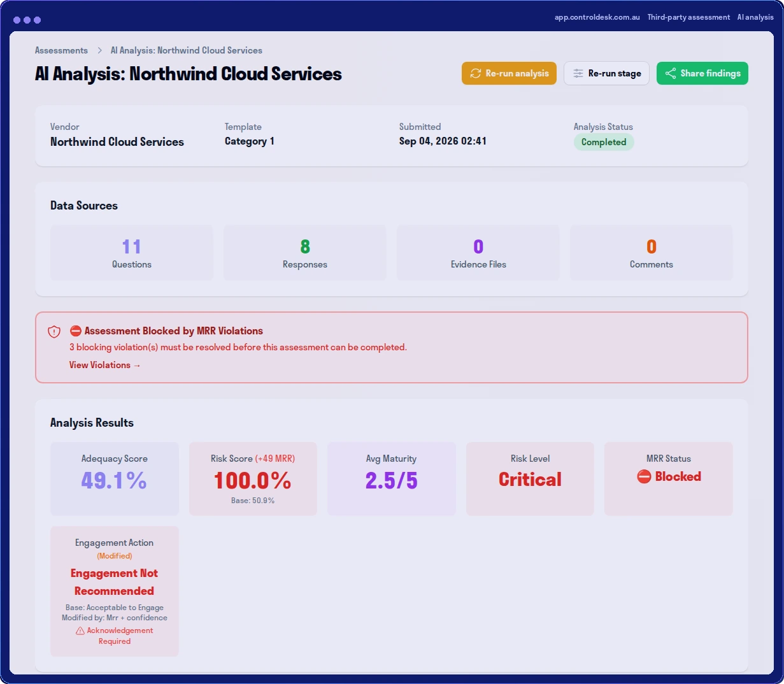Open the View Violations link
The width and height of the screenshot is (784, 684).
[105, 365]
